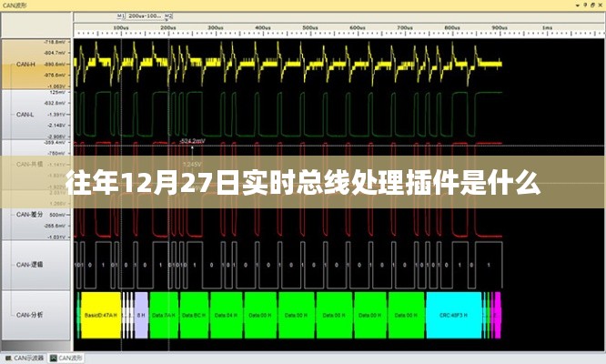This screenshot has height=364, width=606.
Task: Click the -1.391V scale value of CAN-L
Action: point(56,115)
